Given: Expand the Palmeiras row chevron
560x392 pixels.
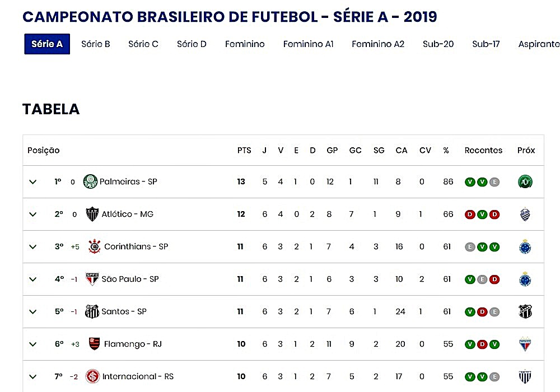Looking at the screenshot, I should coord(33,182).
